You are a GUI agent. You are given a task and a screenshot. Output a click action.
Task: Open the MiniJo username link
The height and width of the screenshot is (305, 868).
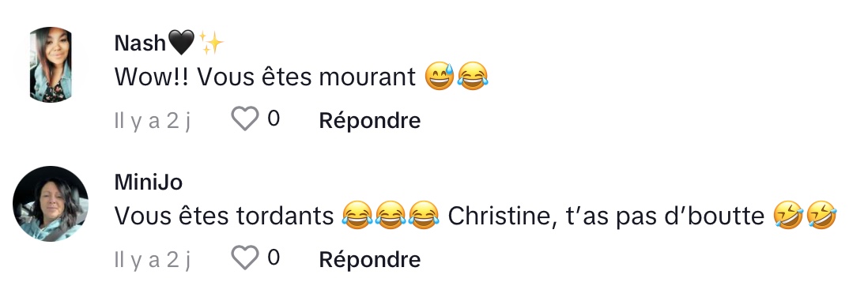pyautogui.click(x=149, y=182)
